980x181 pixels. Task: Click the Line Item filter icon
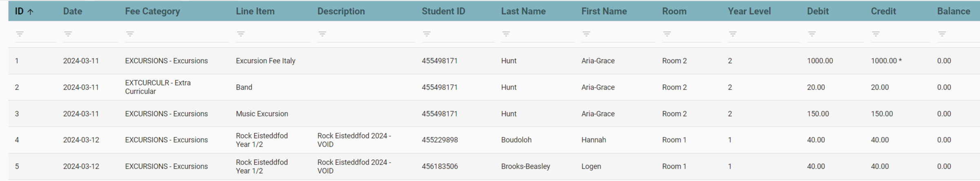(x=241, y=34)
